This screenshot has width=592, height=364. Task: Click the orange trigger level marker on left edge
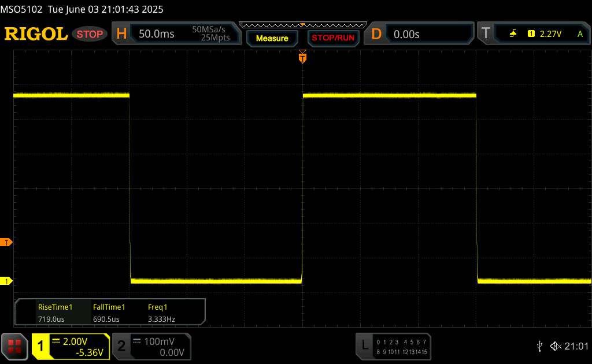[x=6, y=242]
